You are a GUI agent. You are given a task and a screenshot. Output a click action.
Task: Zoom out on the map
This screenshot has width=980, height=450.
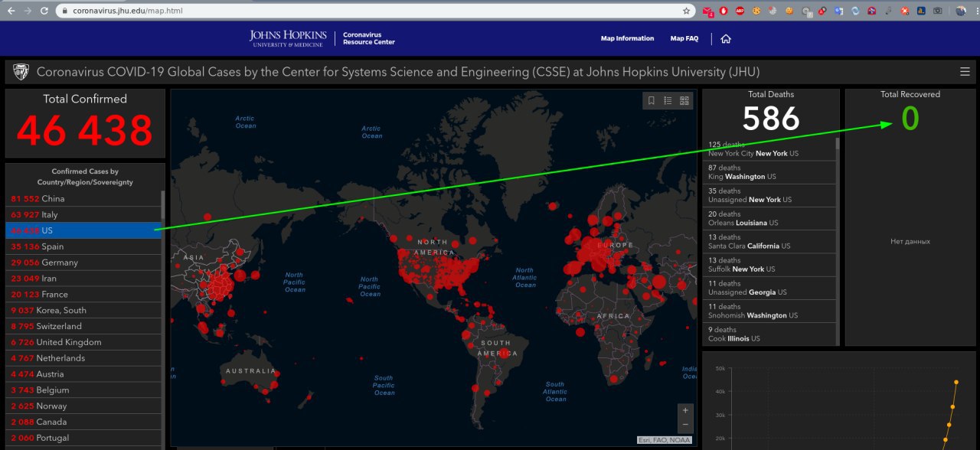[685, 425]
